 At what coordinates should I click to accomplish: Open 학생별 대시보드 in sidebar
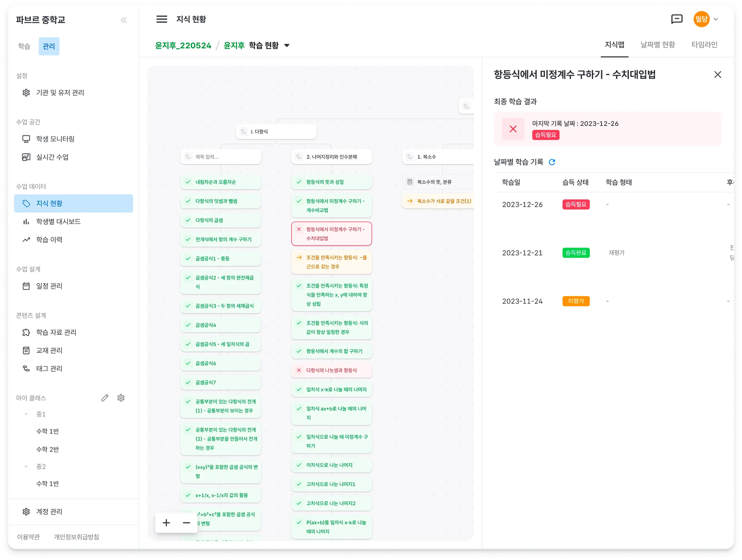coord(58,222)
